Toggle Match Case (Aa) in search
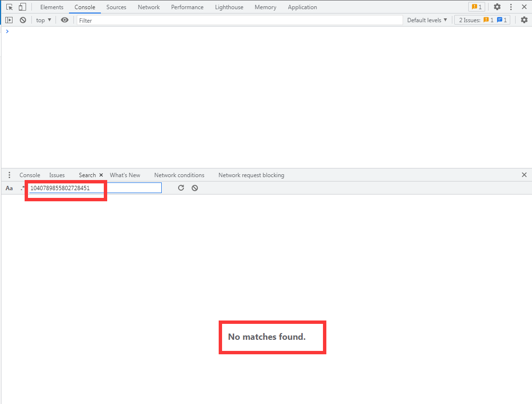The width and height of the screenshot is (532, 404). 9,188
